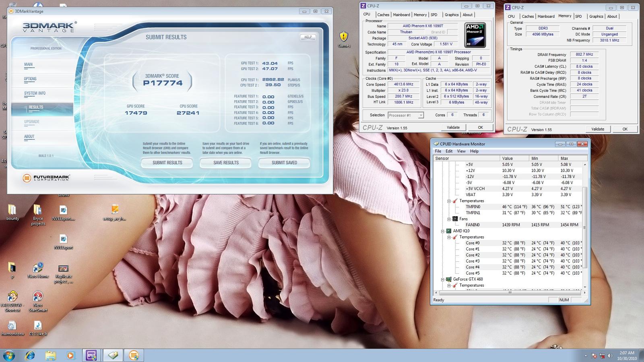Select the setup_av_fr... installer icon
This screenshot has width=644, height=362.
[x=115, y=213]
